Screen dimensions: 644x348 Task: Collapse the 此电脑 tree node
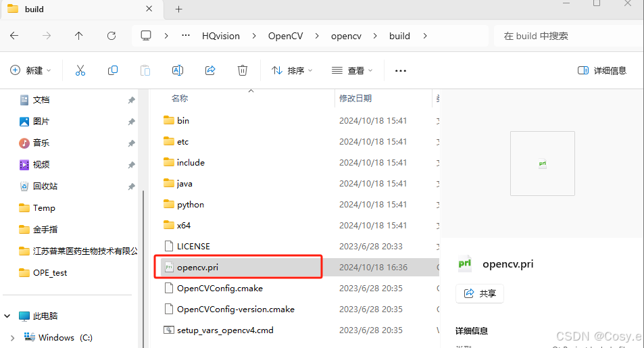pyautogui.click(x=7, y=316)
